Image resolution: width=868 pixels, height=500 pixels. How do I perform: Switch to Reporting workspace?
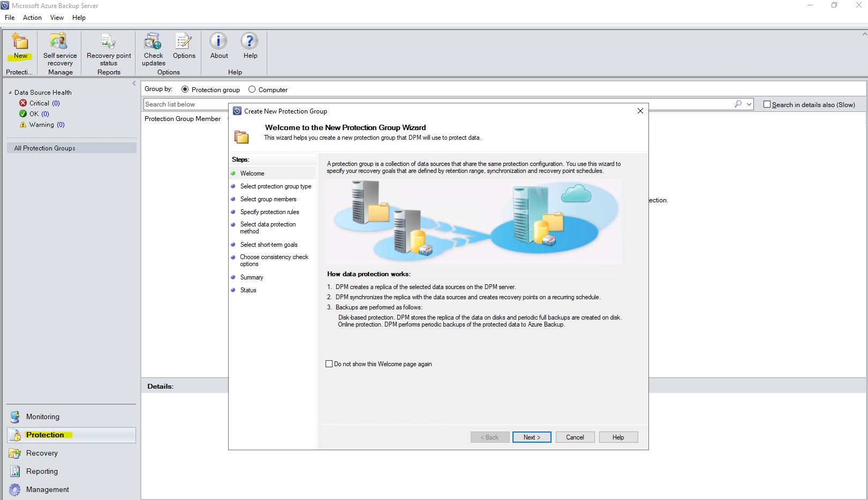click(x=71, y=471)
